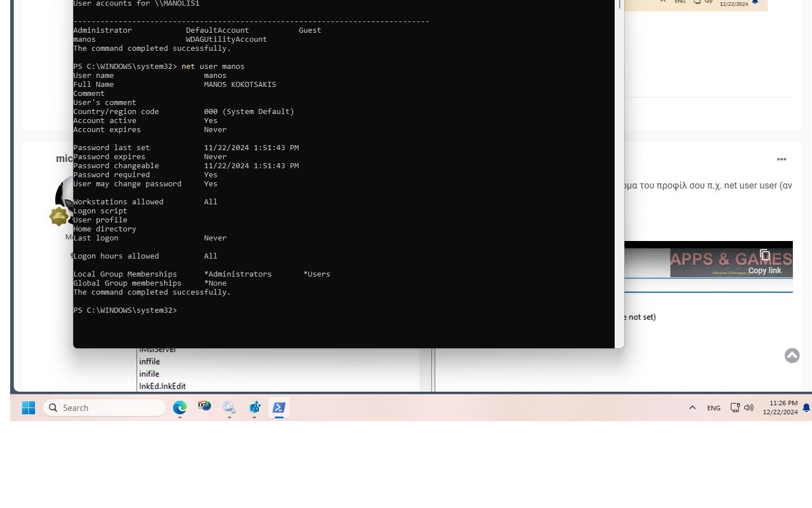Open the forum post's three-dots options menu

tap(782, 159)
